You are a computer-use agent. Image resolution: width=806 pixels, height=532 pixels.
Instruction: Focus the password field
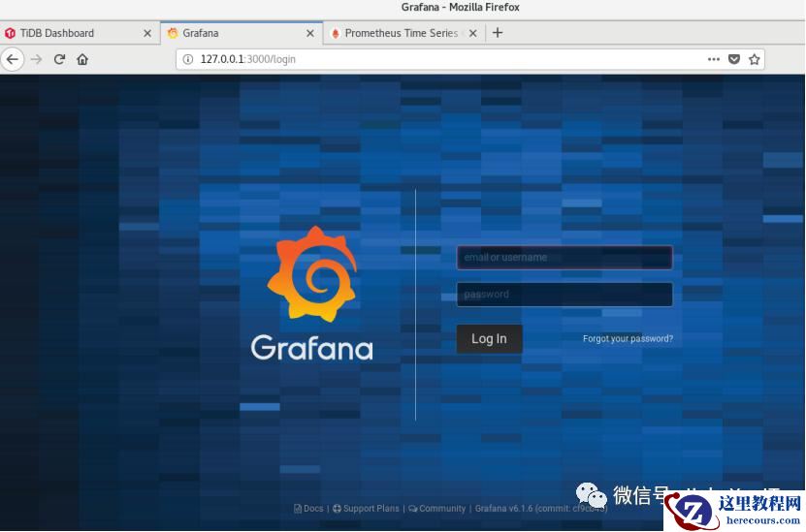[564, 295]
